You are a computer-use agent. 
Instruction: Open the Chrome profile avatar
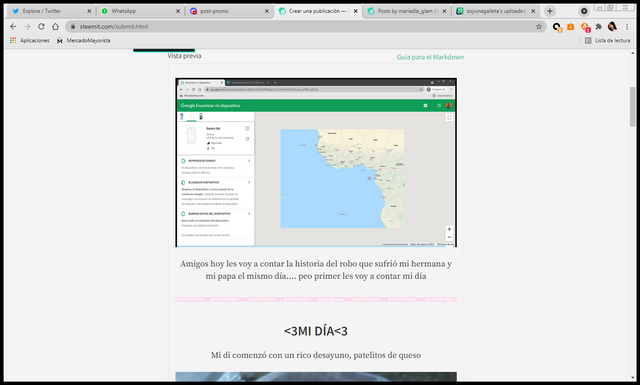coord(612,27)
